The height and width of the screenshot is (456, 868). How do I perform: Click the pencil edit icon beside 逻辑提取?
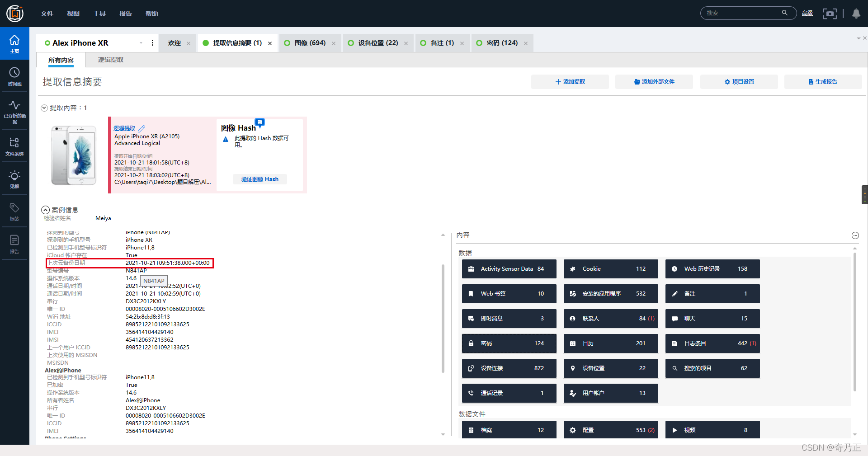[x=142, y=128]
